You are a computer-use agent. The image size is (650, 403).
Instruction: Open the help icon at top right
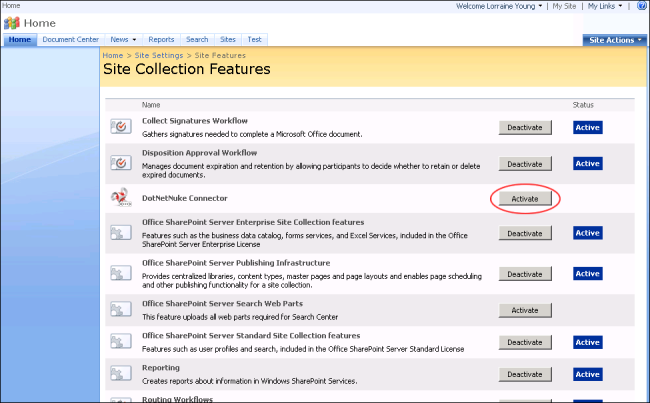click(642, 5)
